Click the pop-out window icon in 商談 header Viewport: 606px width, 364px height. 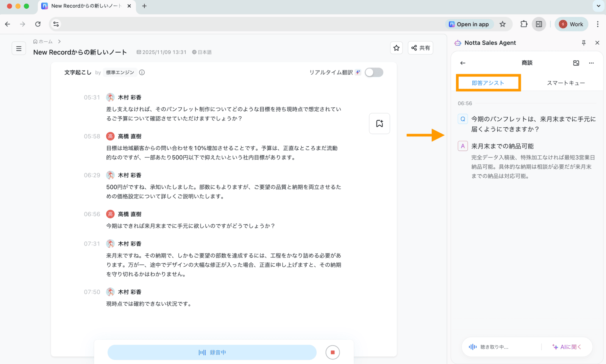576,63
